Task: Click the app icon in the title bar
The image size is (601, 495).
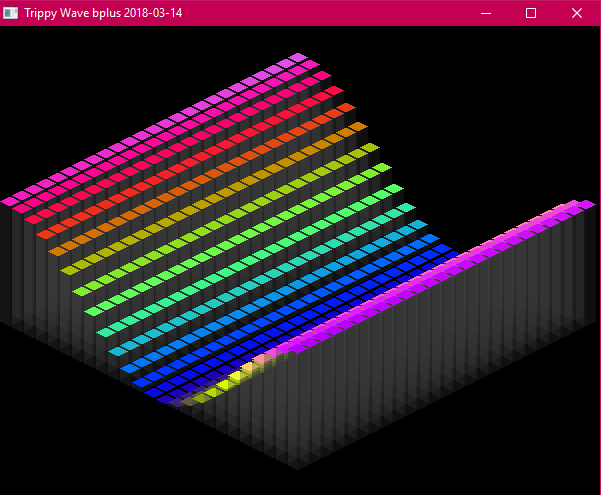Action: point(11,13)
